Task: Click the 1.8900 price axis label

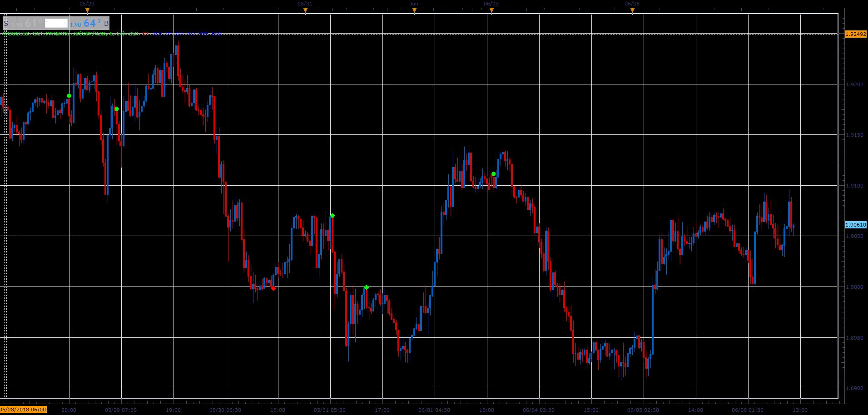Action: pyautogui.click(x=854, y=388)
